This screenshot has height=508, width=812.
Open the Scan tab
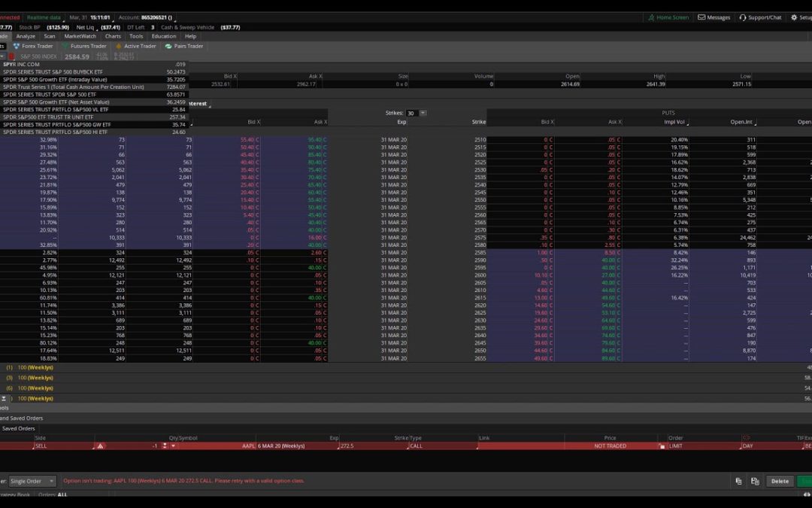tap(49, 36)
